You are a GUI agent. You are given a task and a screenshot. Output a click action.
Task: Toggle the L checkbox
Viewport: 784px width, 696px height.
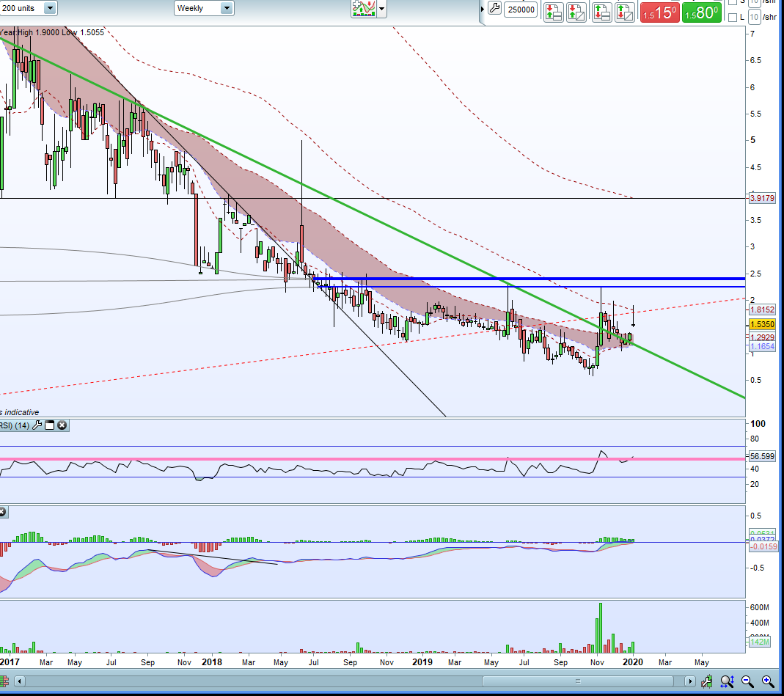[x=733, y=18]
